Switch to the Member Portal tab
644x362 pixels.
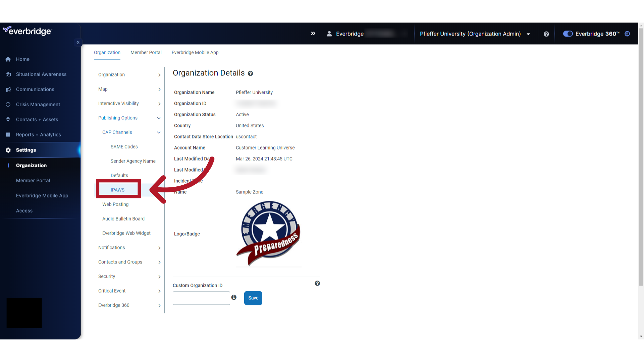point(146,52)
